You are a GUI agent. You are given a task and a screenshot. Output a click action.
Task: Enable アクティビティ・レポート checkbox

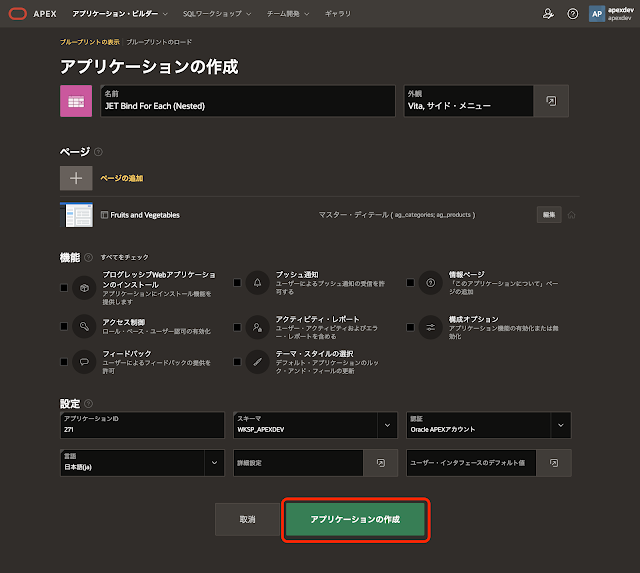coord(237,327)
